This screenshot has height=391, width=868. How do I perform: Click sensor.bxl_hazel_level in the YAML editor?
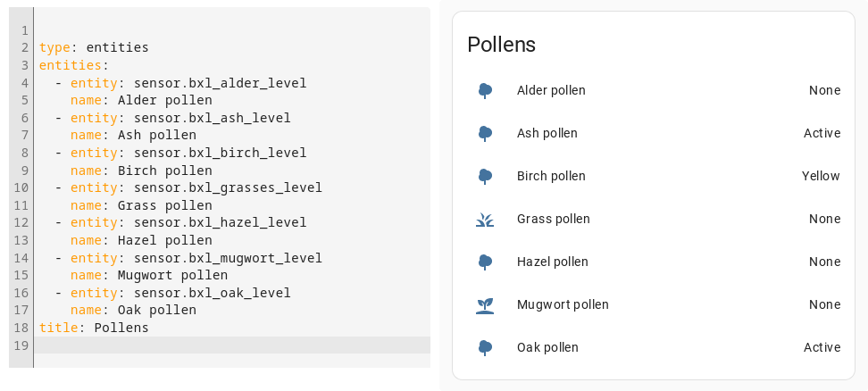[220, 223]
